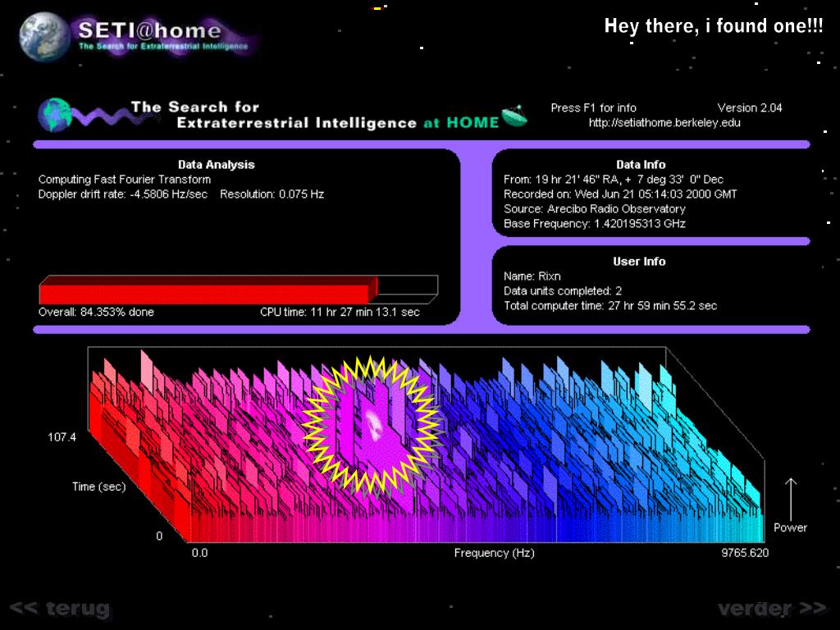
Task: Click the 107.4 time axis value
Action: [62, 437]
